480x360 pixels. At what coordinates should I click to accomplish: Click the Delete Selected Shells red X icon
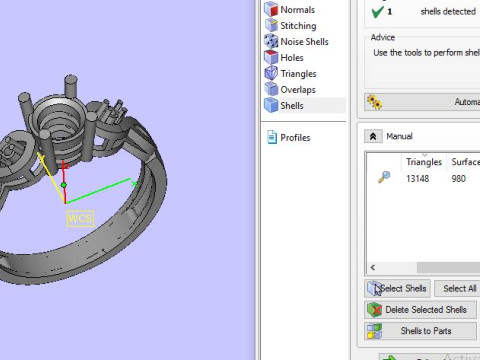coord(375,310)
